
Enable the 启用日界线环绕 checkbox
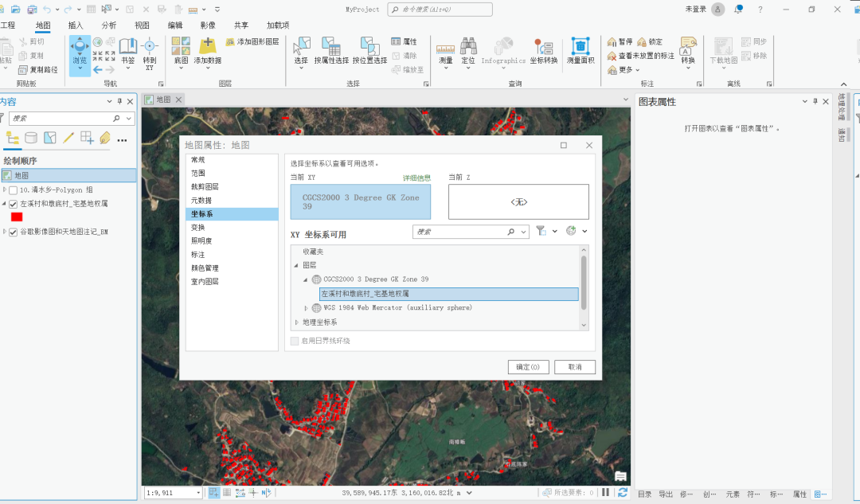click(x=294, y=340)
